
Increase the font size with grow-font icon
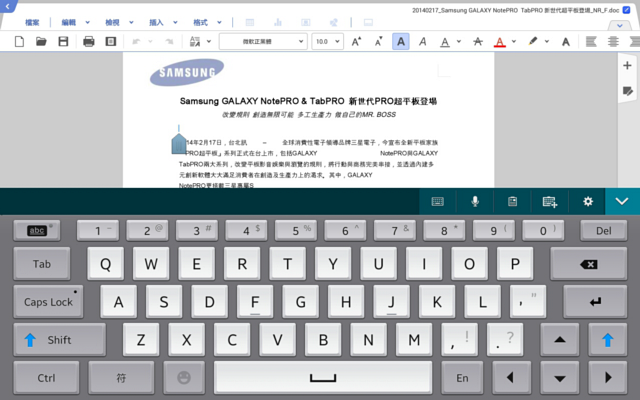tap(356, 41)
